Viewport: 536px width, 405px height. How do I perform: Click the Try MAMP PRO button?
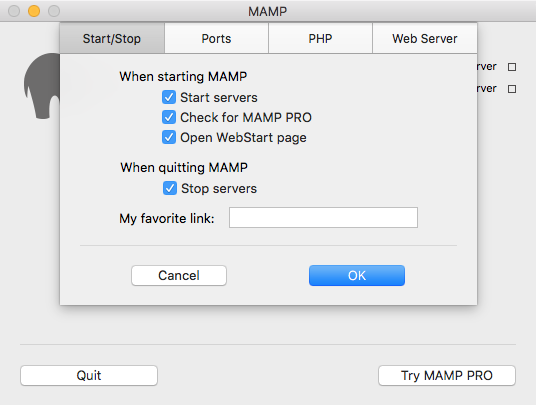pos(447,376)
